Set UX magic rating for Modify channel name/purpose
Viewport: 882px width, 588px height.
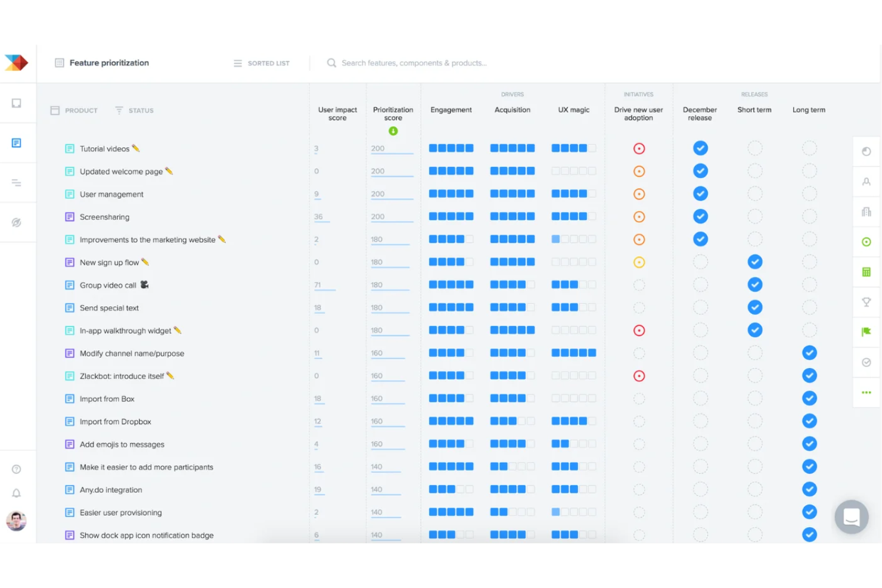(x=574, y=353)
